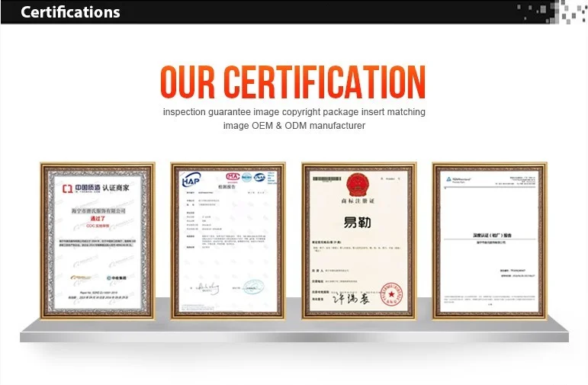
Task: Click the blue oval stamp on test report
Action: click(x=254, y=287)
